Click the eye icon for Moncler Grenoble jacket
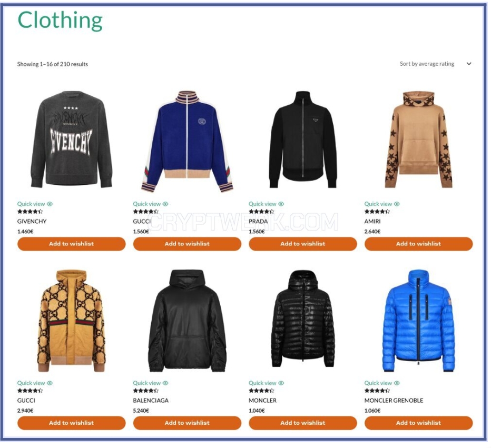Viewport: 491px width, 448px height. (x=397, y=383)
